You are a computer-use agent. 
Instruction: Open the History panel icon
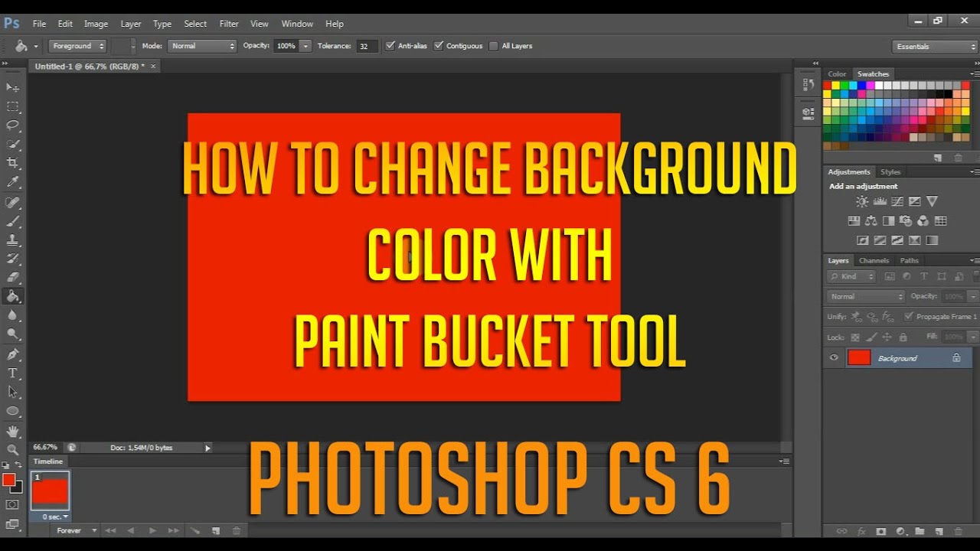click(x=808, y=84)
